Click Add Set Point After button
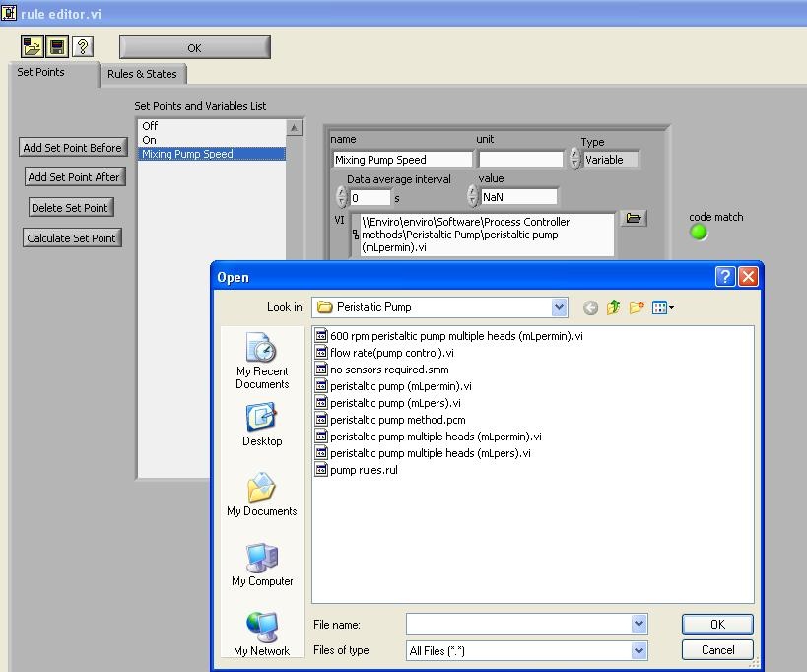 [74, 177]
